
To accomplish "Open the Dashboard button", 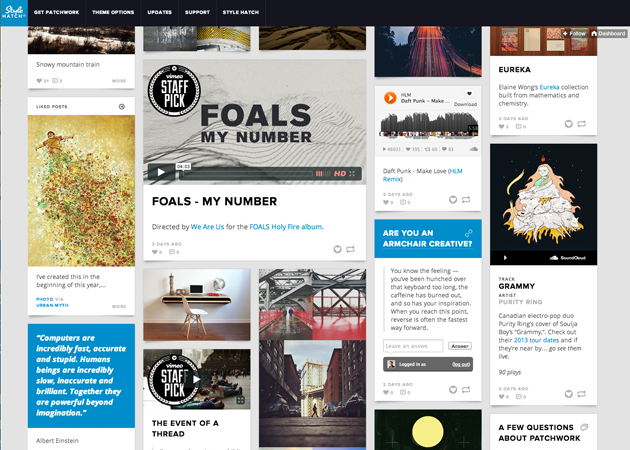I will point(608,33).
